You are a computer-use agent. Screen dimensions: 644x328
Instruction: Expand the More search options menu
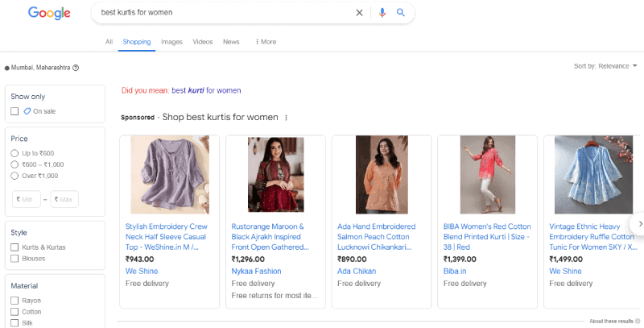[x=266, y=42]
